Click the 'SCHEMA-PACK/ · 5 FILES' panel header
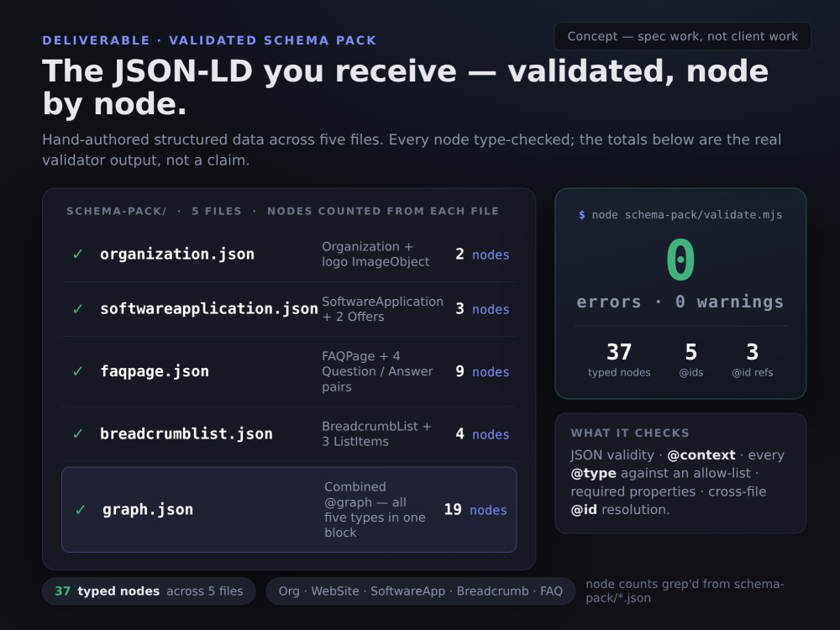The height and width of the screenshot is (630, 840). [x=283, y=211]
